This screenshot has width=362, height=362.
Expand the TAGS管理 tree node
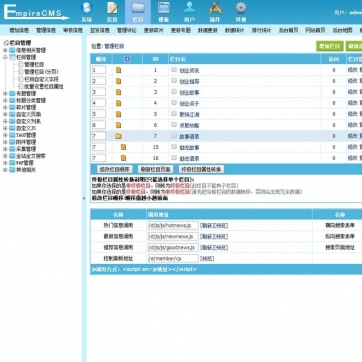pos(5,135)
